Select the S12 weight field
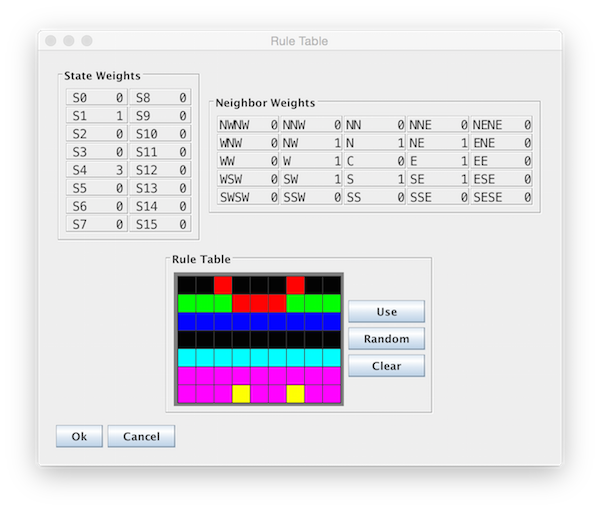Image resolution: width=600 pixels, height=511 pixels. click(x=160, y=170)
